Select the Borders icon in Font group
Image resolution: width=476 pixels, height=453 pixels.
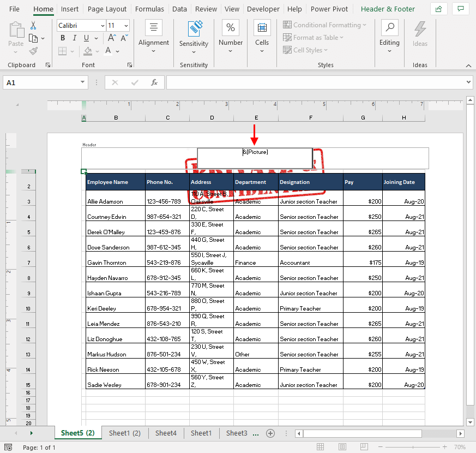point(63,51)
